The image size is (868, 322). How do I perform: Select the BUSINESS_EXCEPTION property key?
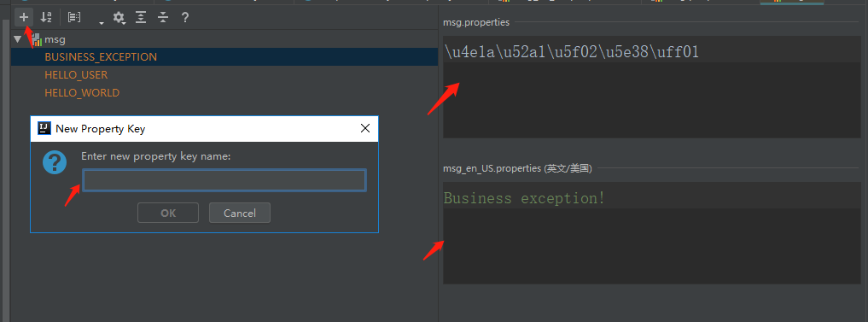point(101,57)
